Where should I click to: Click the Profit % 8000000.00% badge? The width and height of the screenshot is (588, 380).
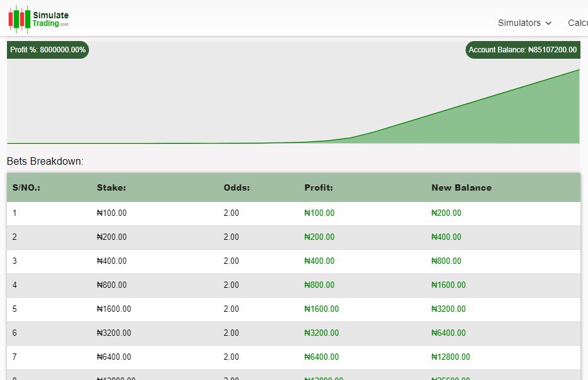pos(47,50)
